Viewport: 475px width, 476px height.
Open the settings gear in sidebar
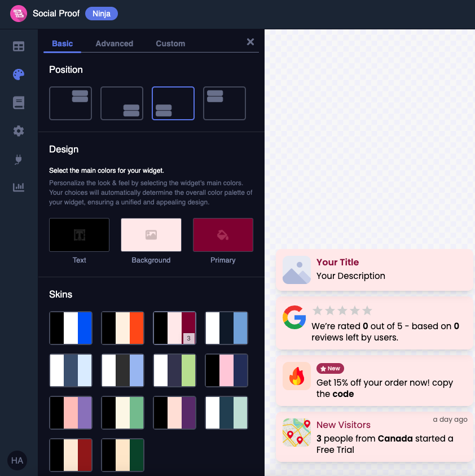click(x=18, y=130)
